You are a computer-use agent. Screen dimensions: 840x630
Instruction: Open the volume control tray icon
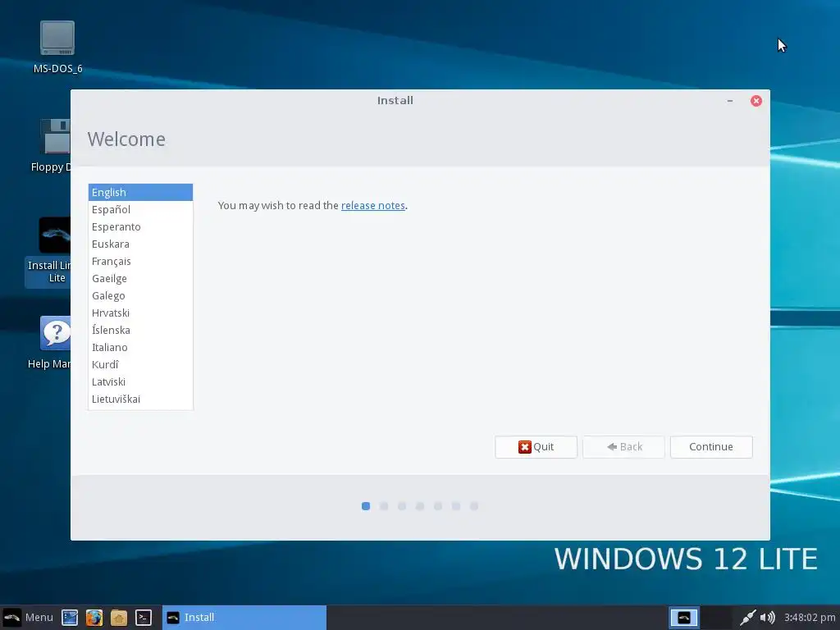tap(768, 618)
